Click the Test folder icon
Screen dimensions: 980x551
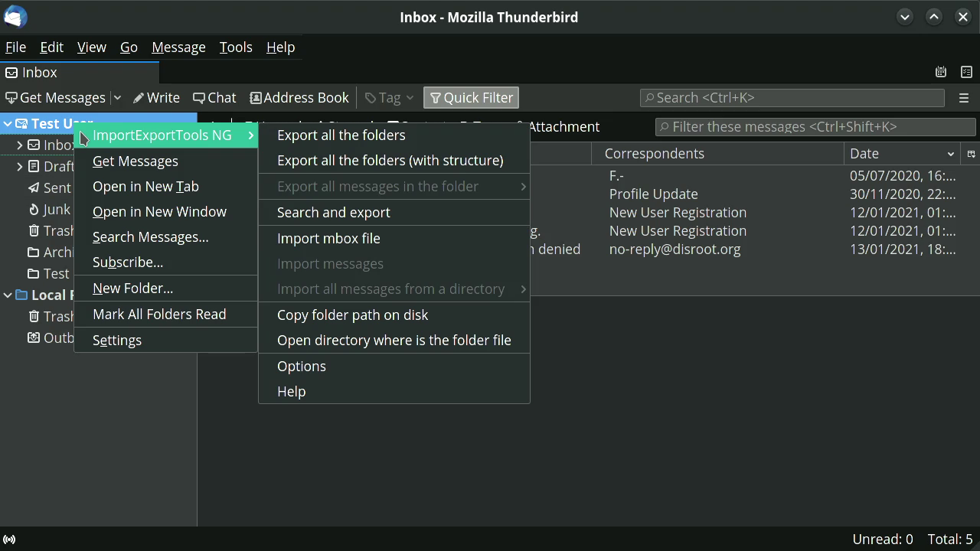34,273
